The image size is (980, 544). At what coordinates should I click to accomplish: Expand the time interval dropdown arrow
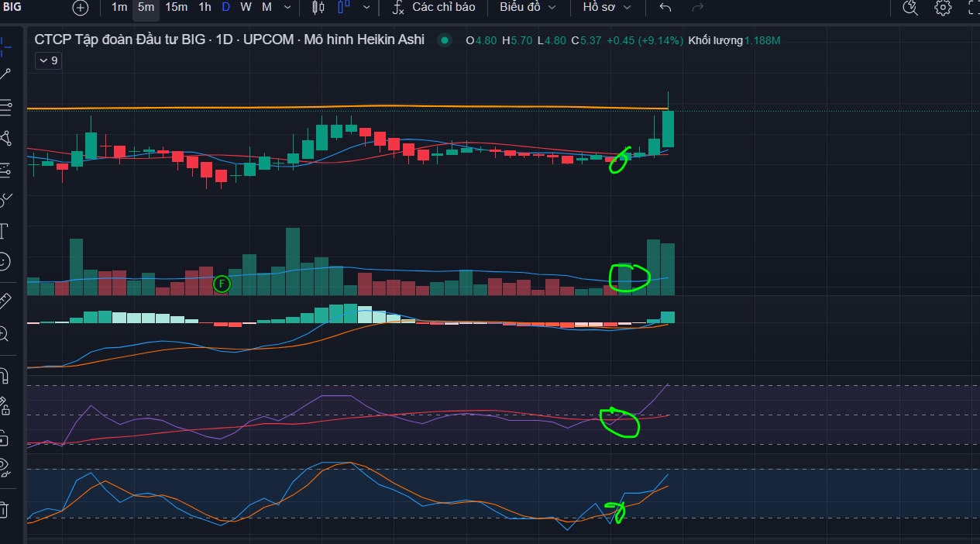coord(287,7)
